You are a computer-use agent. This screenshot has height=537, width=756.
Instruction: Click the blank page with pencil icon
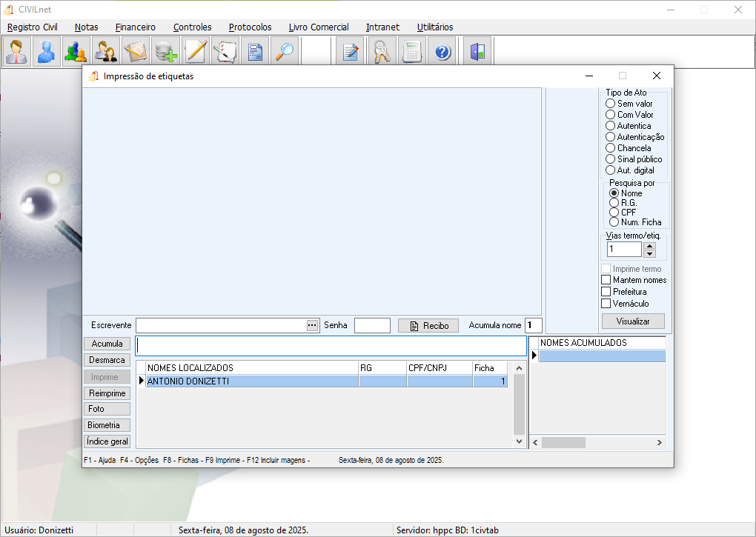pos(196,51)
